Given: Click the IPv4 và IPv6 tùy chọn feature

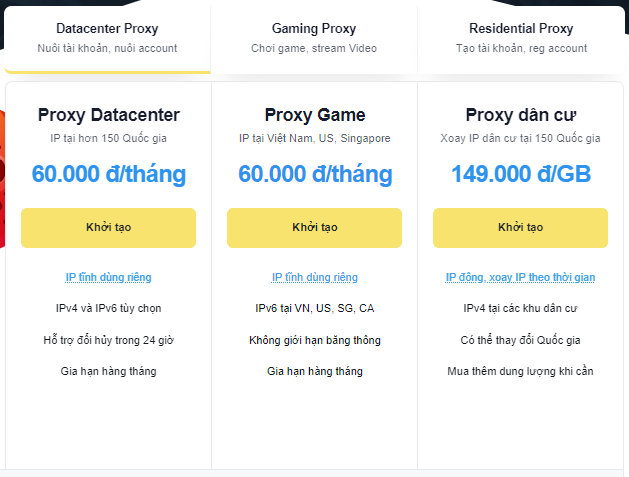Looking at the screenshot, I should coord(108,308).
